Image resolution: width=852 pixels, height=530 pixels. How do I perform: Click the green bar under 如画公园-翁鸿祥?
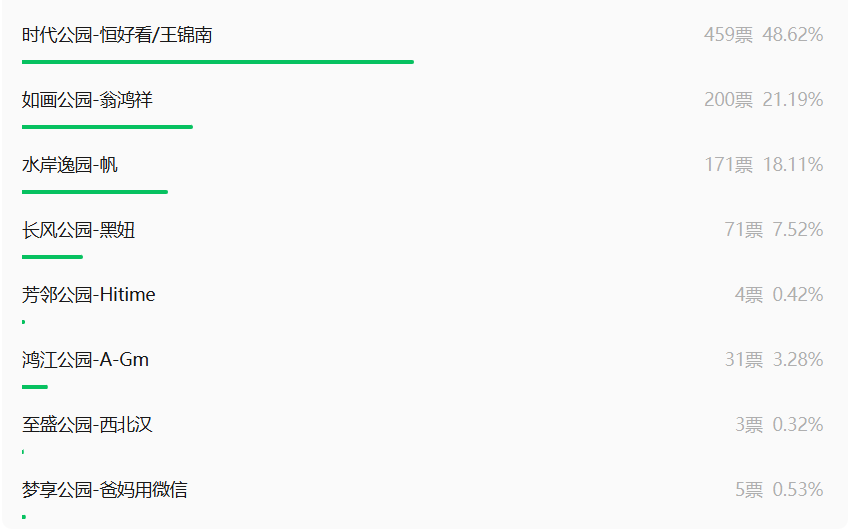point(107,127)
